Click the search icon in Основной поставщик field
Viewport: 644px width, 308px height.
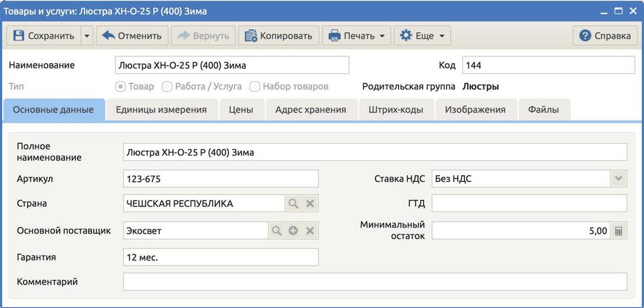(276, 231)
